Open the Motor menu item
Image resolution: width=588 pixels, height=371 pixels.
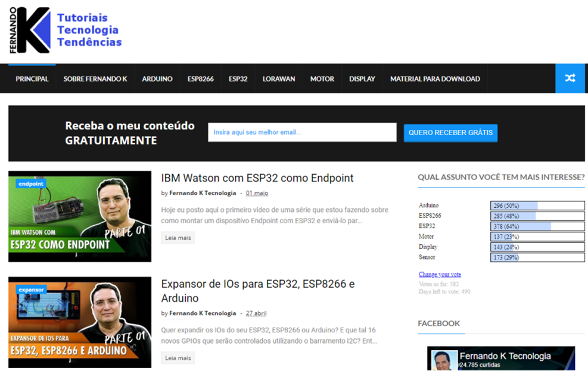pyautogui.click(x=322, y=79)
